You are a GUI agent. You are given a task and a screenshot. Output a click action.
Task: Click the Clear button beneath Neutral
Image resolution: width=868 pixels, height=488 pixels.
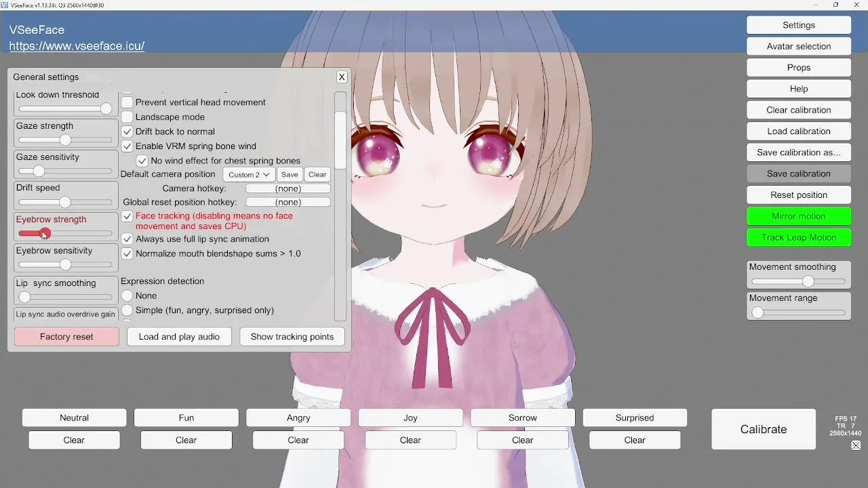point(74,441)
